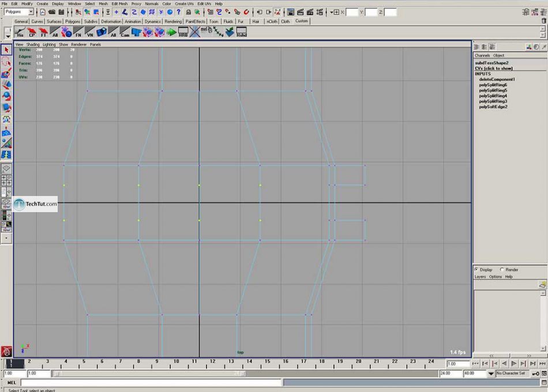Click the green checkmark shelf icon
This screenshot has width=548, height=392.
230,32
